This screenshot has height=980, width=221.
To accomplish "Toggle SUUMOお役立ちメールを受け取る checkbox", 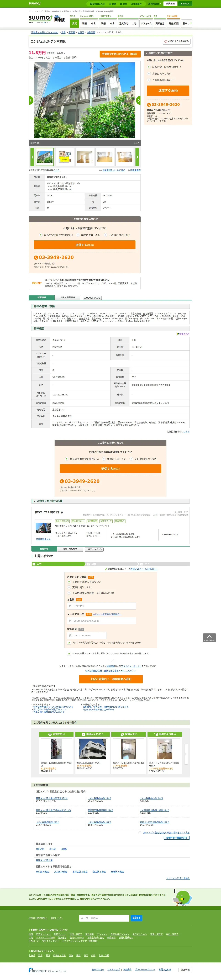I will tap(69, 654).
